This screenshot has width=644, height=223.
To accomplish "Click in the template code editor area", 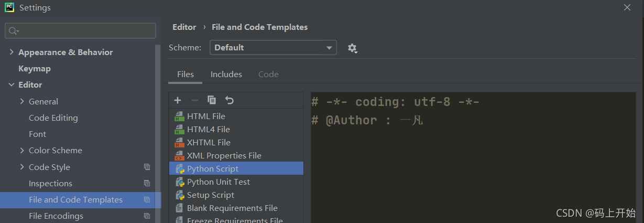I will (472, 168).
